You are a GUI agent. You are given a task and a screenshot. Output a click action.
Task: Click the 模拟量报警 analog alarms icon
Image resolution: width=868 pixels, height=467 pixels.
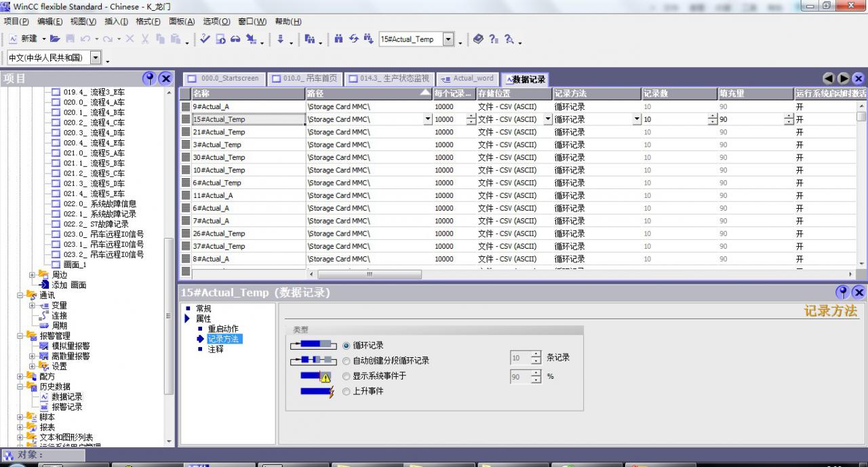45,346
